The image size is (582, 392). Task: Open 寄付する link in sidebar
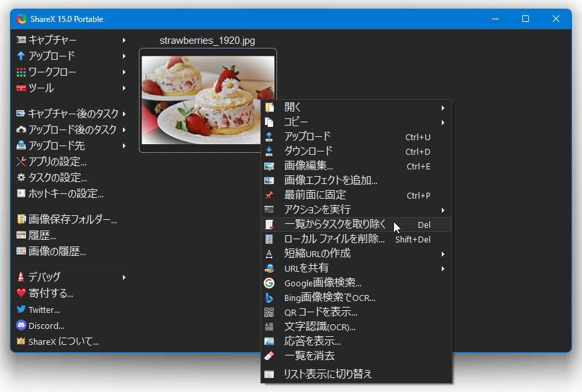coord(51,293)
